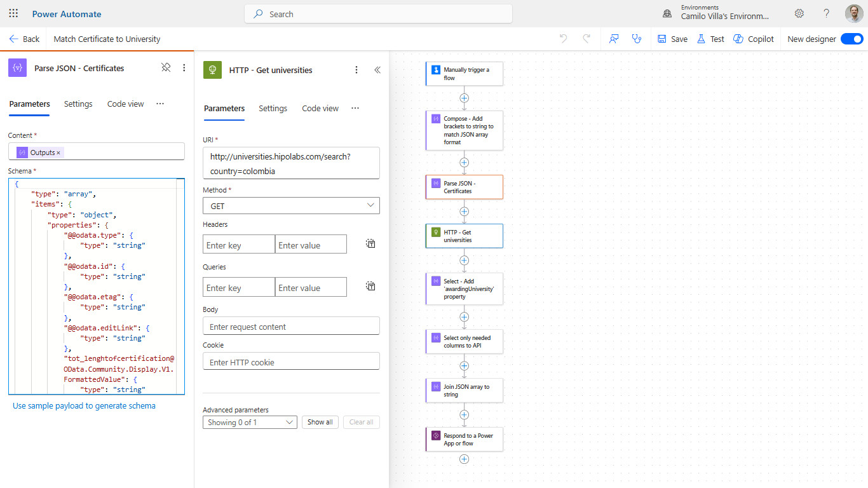The width and height of the screenshot is (868, 488).
Task: Click the Body request content field
Action: [291, 326]
